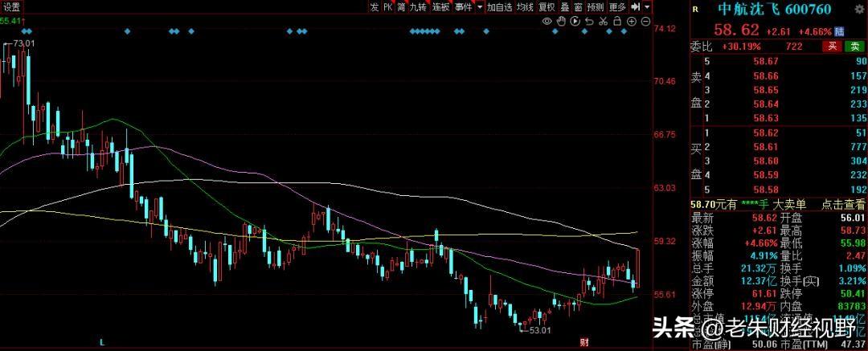The height and width of the screenshot is (351, 868).
Task: Click the 跌停 50.41 limit-down value
Action: pyautogui.click(x=852, y=292)
